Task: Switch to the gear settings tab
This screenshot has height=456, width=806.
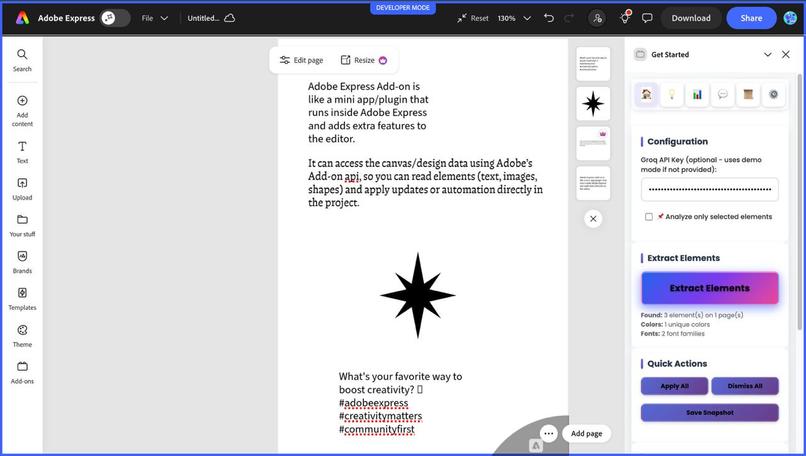Action: pyautogui.click(x=773, y=95)
